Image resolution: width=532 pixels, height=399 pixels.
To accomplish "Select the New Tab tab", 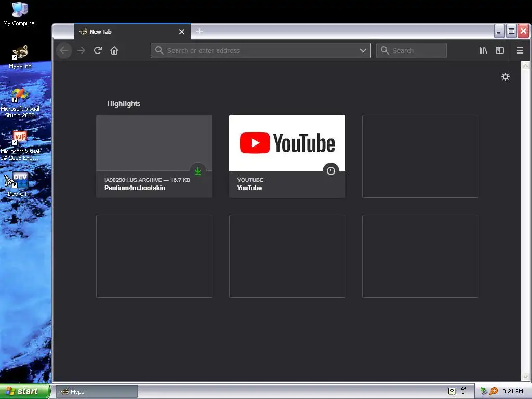I will tap(132, 32).
